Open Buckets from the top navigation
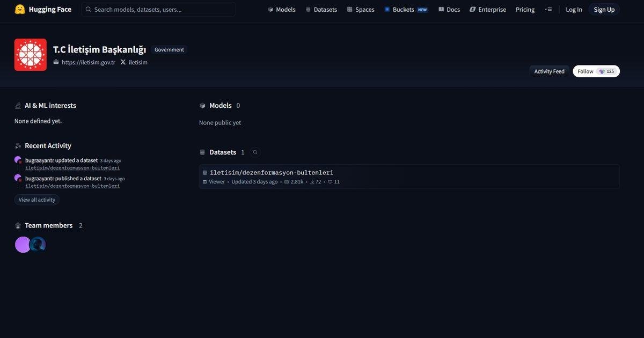Viewport: 644px width, 338px height. pos(406,10)
